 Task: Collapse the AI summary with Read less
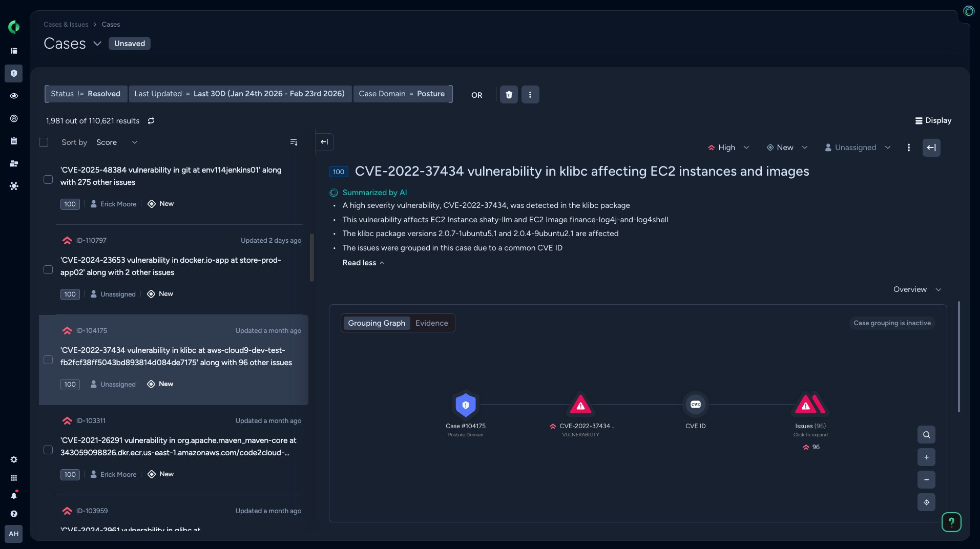363,263
